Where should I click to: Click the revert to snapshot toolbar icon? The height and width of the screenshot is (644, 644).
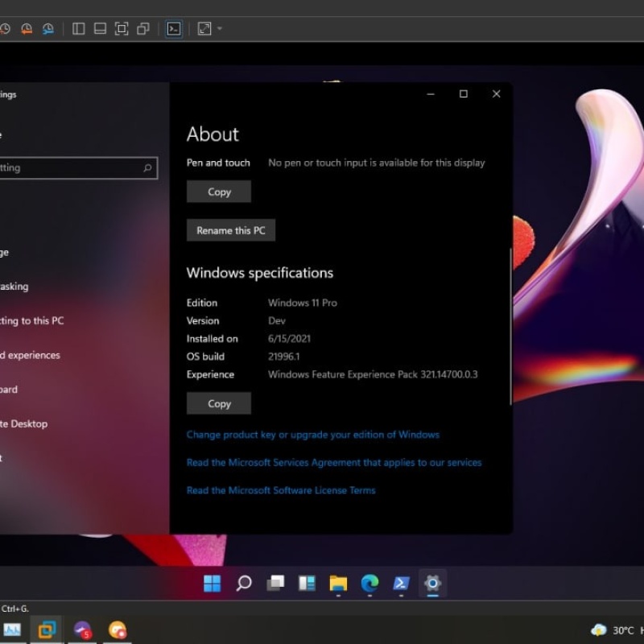pyautogui.click(x=27, y=29)
